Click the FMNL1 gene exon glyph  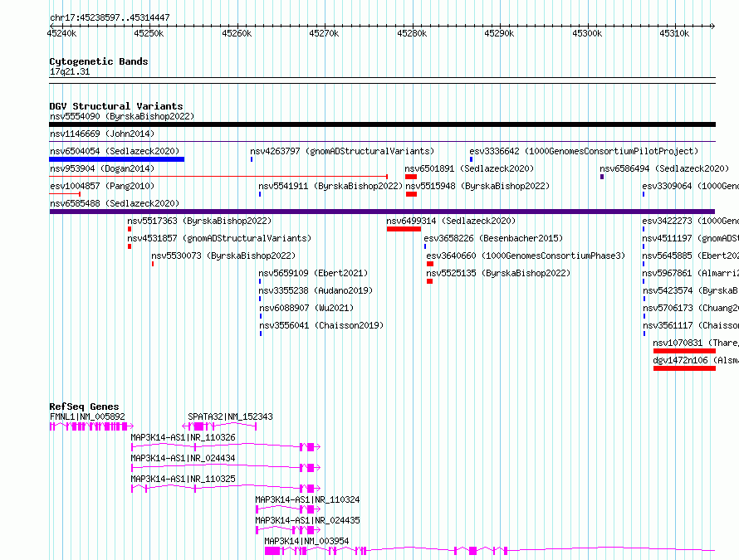coord(91,426)
